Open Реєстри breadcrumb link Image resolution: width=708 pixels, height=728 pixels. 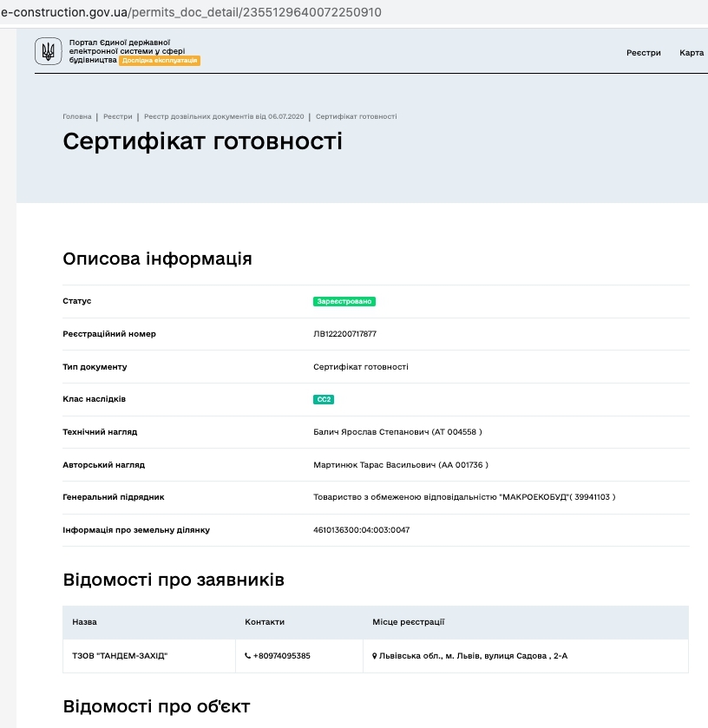117,116
